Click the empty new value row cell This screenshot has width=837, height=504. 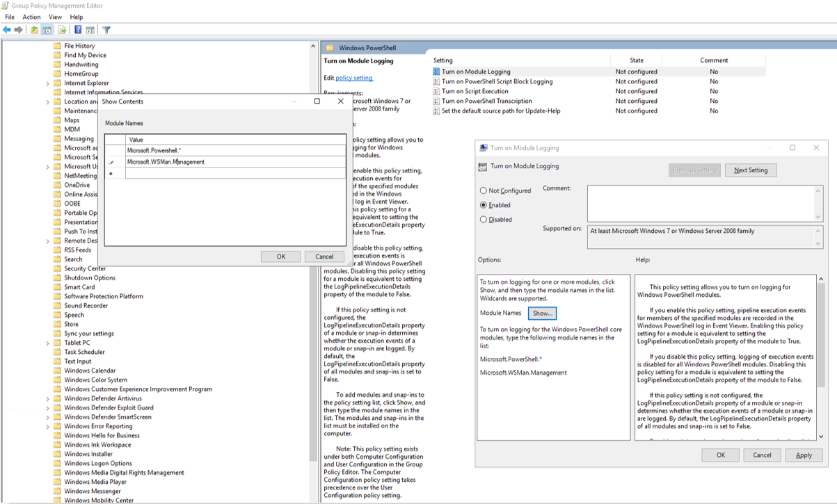point(235,174)
